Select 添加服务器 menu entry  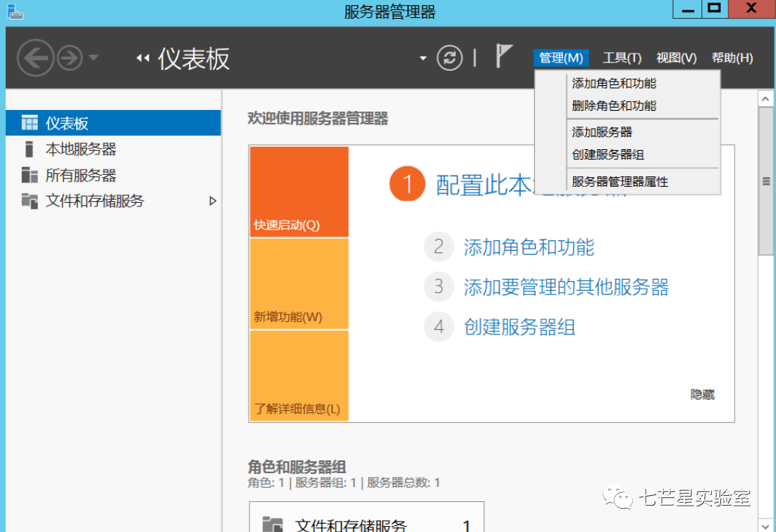[x=627, y=132]
